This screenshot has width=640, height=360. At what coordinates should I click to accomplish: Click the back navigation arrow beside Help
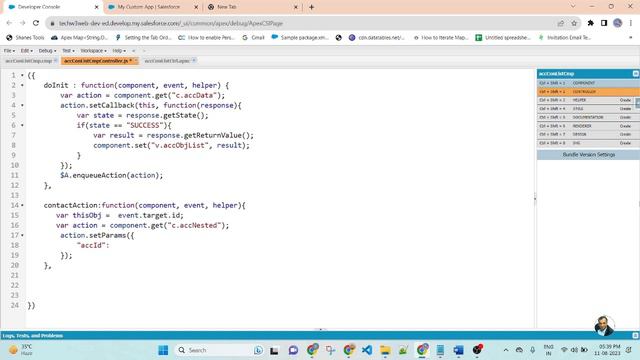pos(134,51)
